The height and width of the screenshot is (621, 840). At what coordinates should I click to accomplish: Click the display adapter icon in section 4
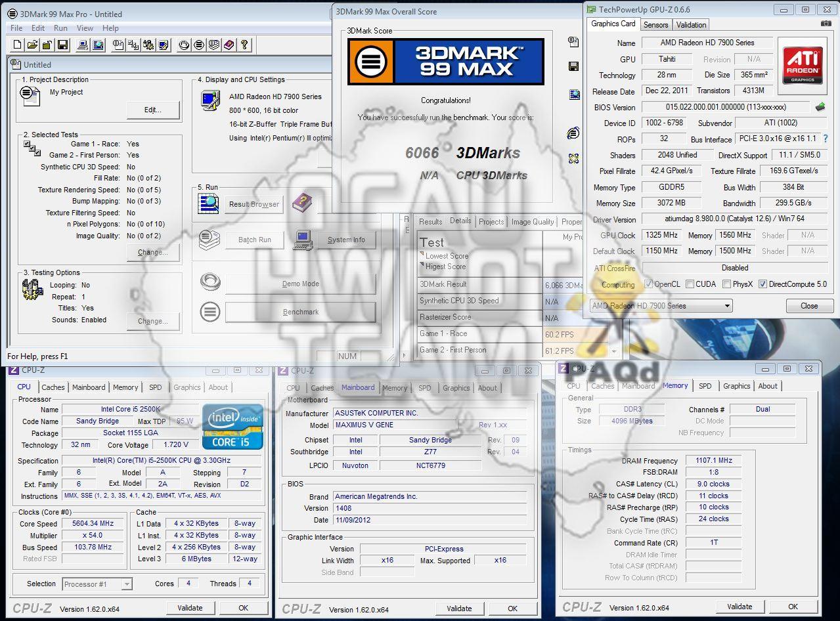pyautogui.click(x=210, y=100)
